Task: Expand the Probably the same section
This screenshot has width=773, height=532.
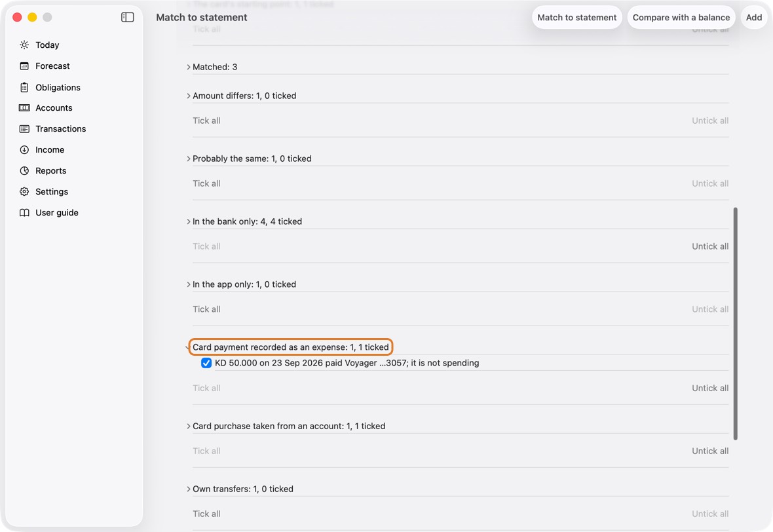Action: click(188, 159)
